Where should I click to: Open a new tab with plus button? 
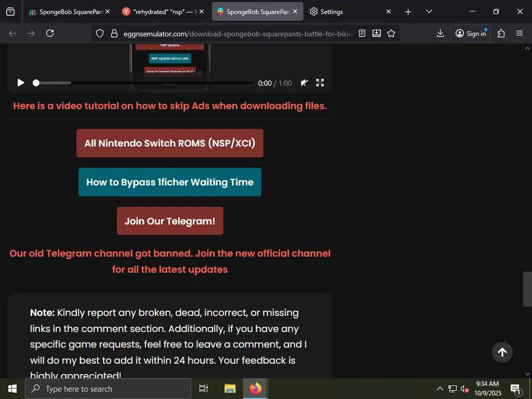[x=408, y=11]
